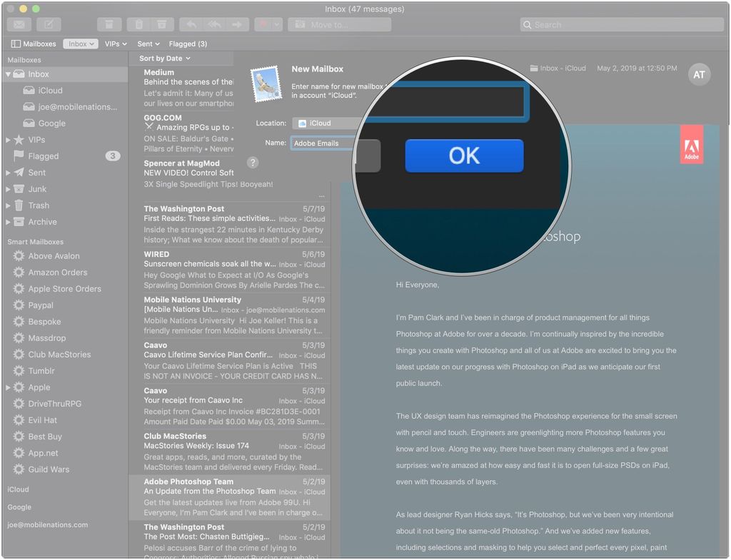731x560 pixels.
Task: Check for new mail
Action: click(x=18, y=24)
